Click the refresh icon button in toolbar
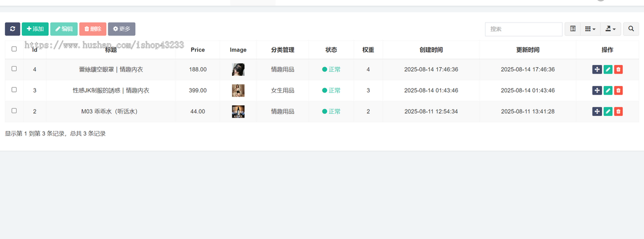 12,29
